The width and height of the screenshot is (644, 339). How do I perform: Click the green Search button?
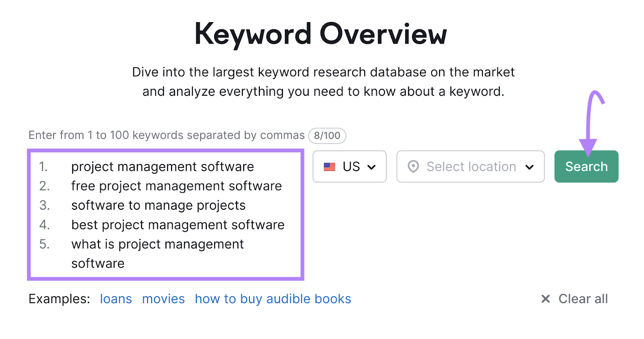coord(586,166)
